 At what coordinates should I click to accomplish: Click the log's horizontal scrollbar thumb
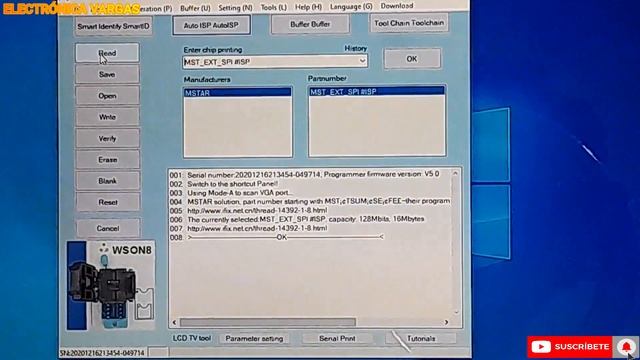click(268, 322)
